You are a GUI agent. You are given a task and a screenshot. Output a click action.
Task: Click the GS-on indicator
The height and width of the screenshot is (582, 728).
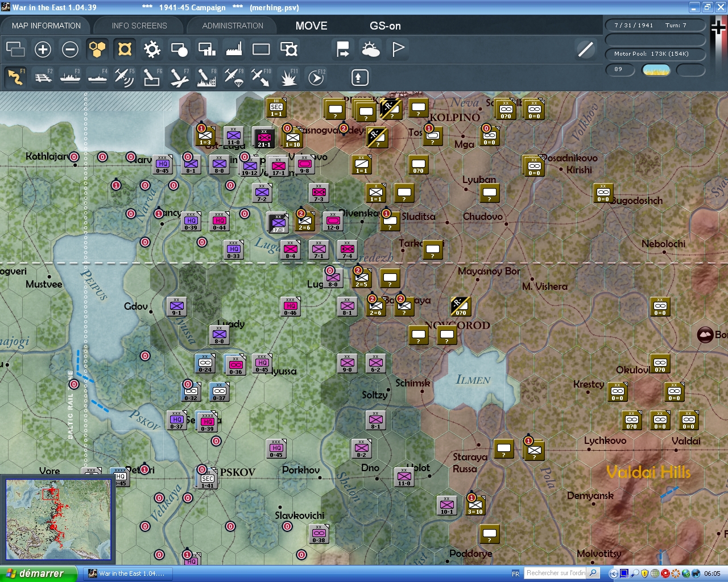(x=385, y=26)
